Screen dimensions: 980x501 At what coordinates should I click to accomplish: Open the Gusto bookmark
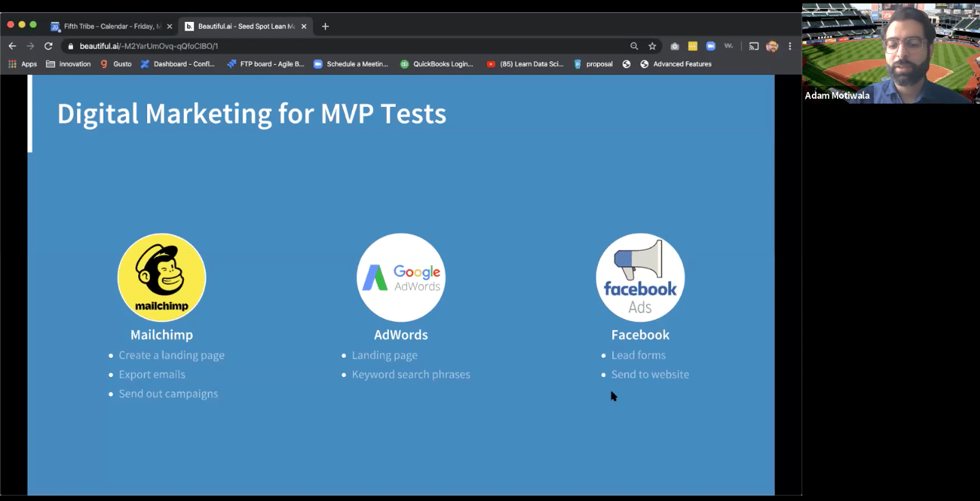(116, 64)
